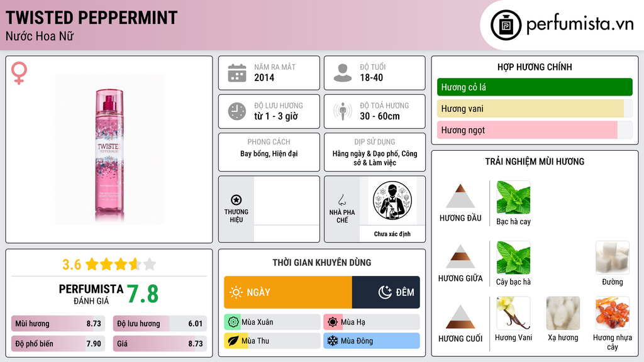
Task: Click the calendar icon next to Năm ra mắt
Action: 237,73
